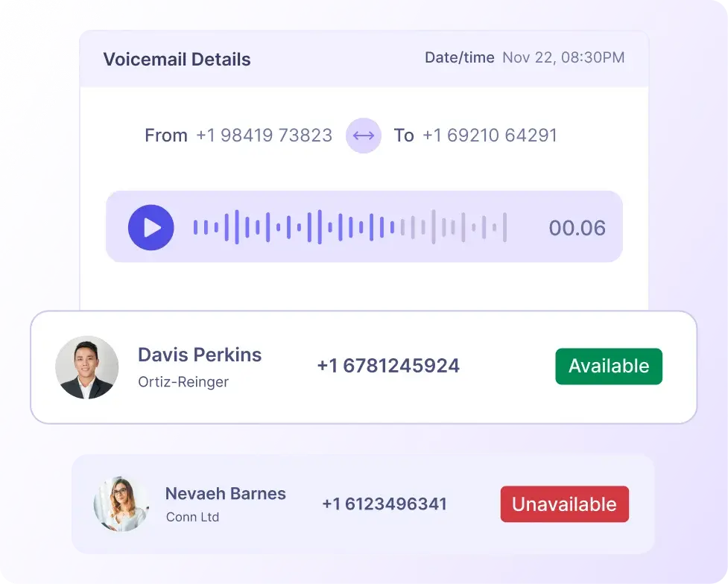The width and height of the screenshot is (728, 584).
Task: Click the bidirectional arrow between From and To
Action: pyautogui.click(x=363, y=136)
